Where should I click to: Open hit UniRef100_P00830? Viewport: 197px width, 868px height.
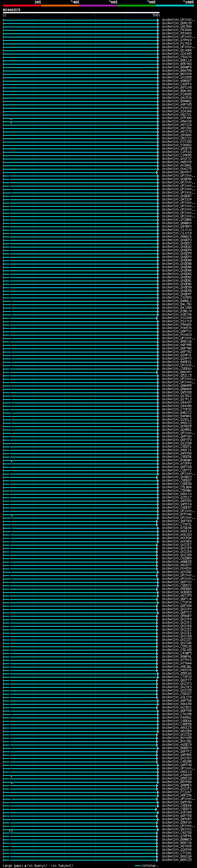177,568
